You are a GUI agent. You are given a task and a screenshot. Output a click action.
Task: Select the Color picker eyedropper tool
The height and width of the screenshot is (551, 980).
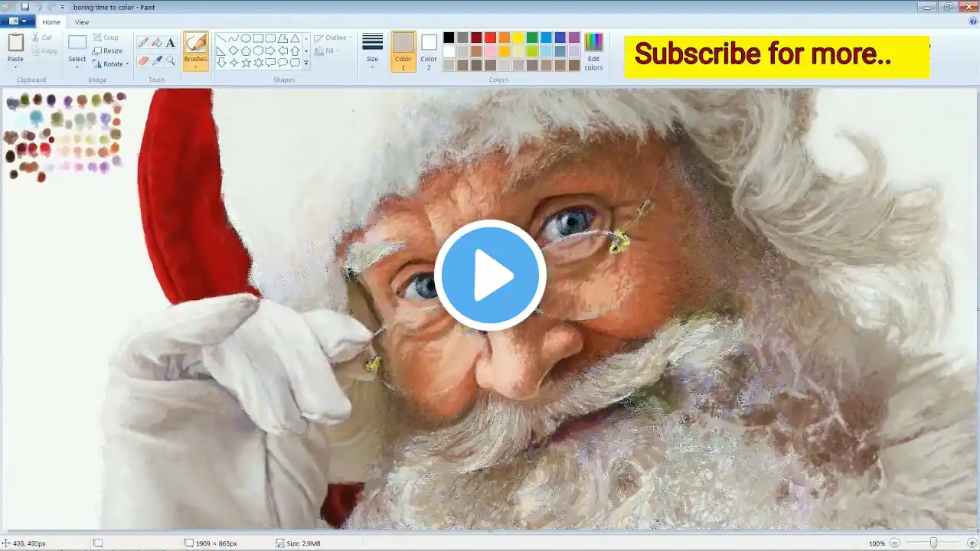[x=157, y=60]
